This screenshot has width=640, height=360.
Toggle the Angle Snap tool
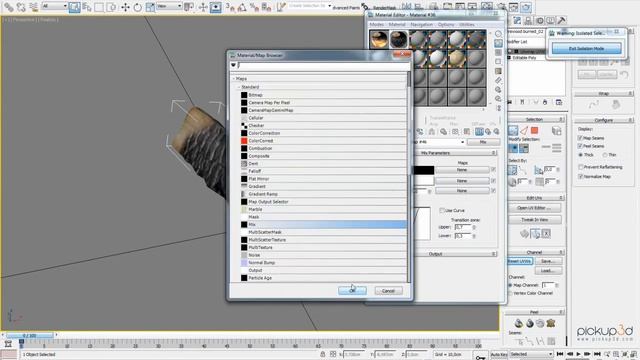click(x=242, y=7)
